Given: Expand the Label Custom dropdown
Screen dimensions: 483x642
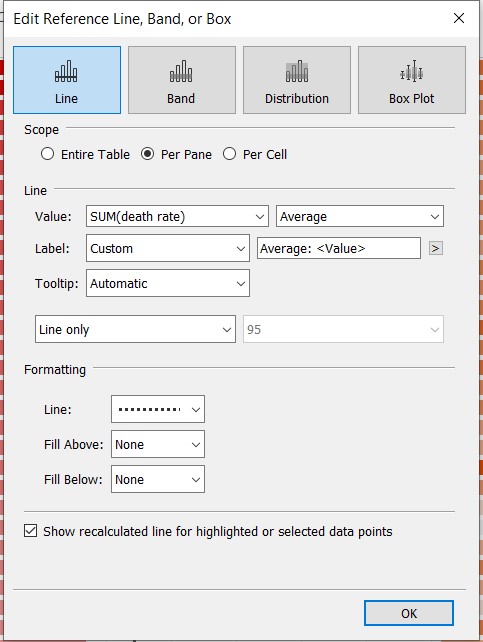Looking at the screenshot, I should (x=168, y=248).
